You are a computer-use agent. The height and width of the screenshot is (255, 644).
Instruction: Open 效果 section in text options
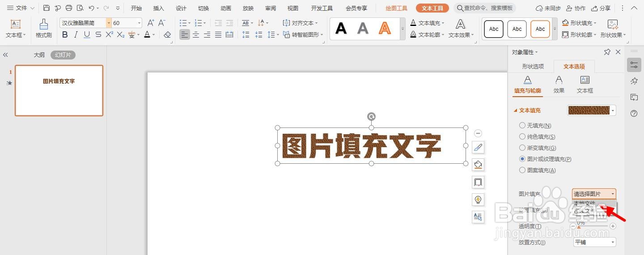coord(559,85)
